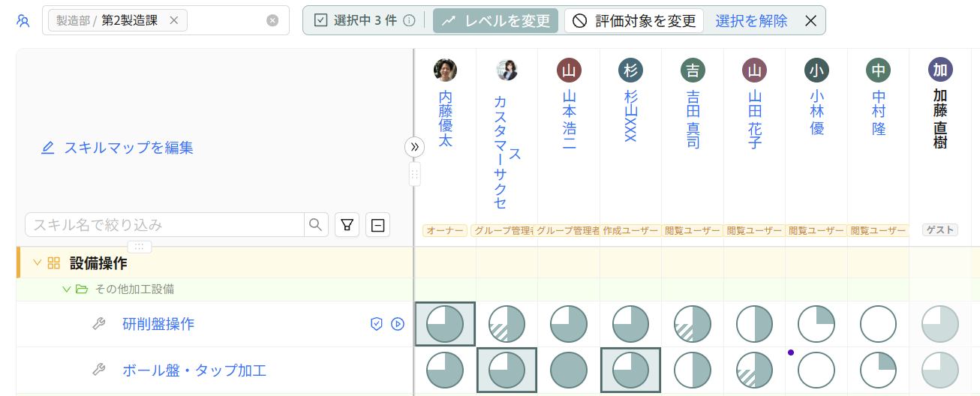Click the 作成ユーザー role badge
980x396 pixels.
(630, 230)
